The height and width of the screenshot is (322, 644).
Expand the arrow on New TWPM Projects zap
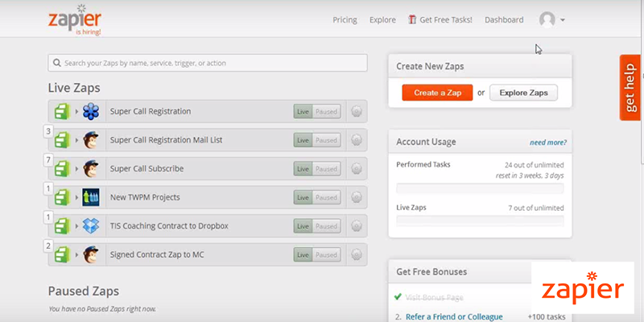77,197
